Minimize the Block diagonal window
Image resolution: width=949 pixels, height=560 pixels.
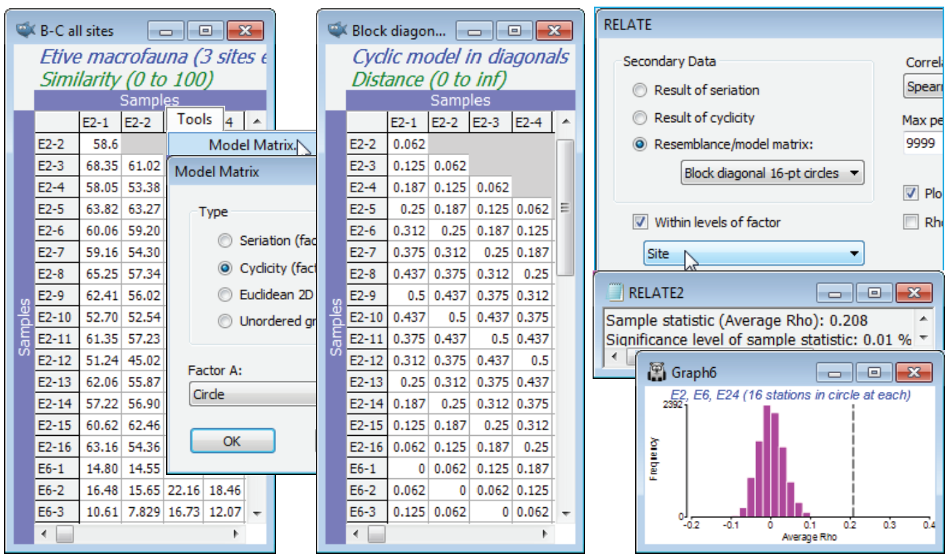pos(474,30)
